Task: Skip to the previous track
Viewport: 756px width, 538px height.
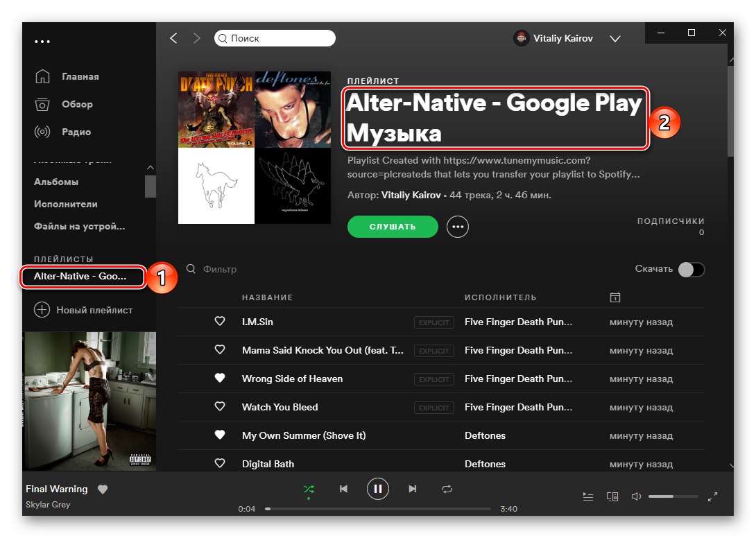Action: [x=343, y=489]
